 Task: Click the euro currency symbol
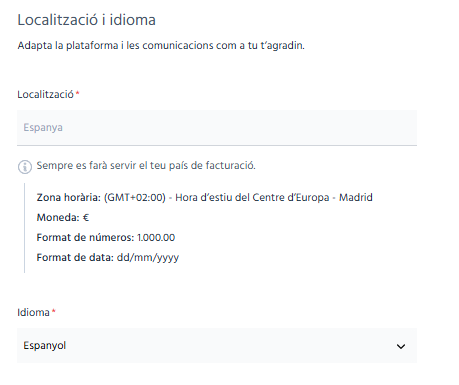click(86, 218)
